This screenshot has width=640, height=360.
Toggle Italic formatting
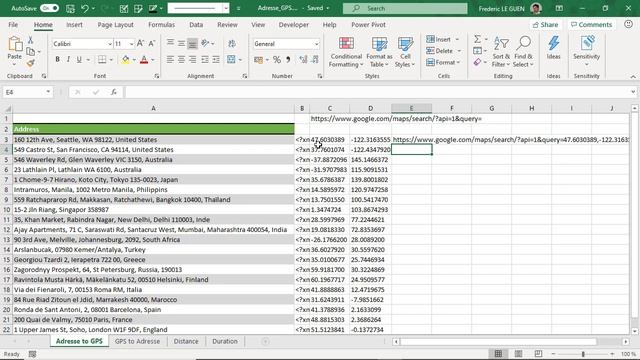68,60
